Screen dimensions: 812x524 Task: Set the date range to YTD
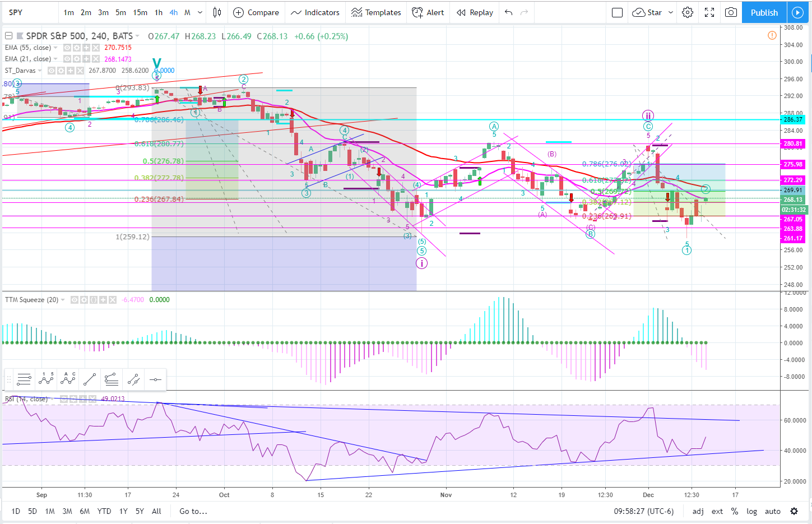click(x=104, y=511)
